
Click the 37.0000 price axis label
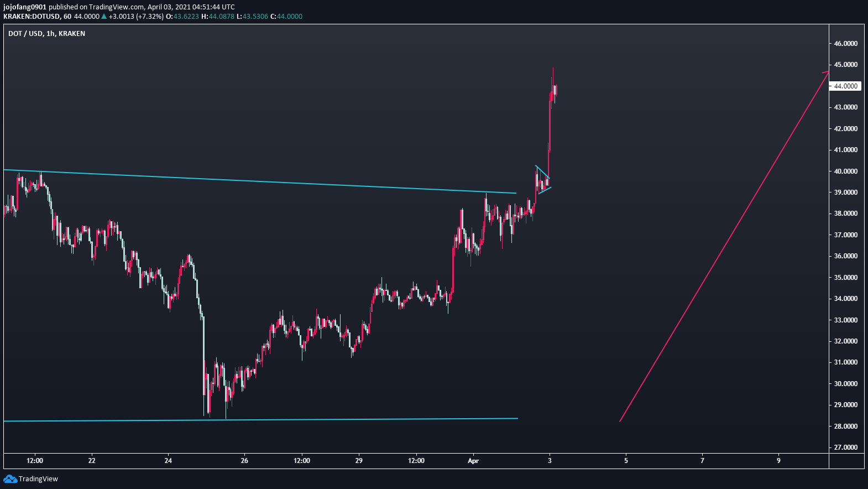(846, 235)
